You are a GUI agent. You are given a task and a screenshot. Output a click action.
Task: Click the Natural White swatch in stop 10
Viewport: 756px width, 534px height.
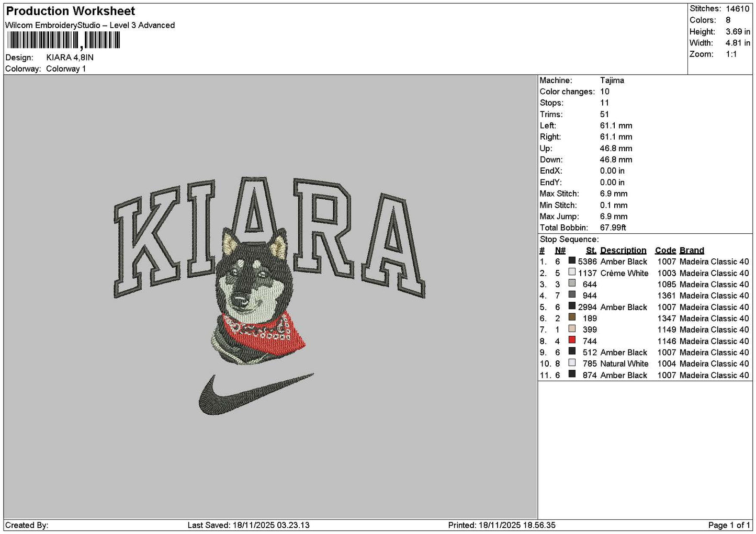point(572,362)
